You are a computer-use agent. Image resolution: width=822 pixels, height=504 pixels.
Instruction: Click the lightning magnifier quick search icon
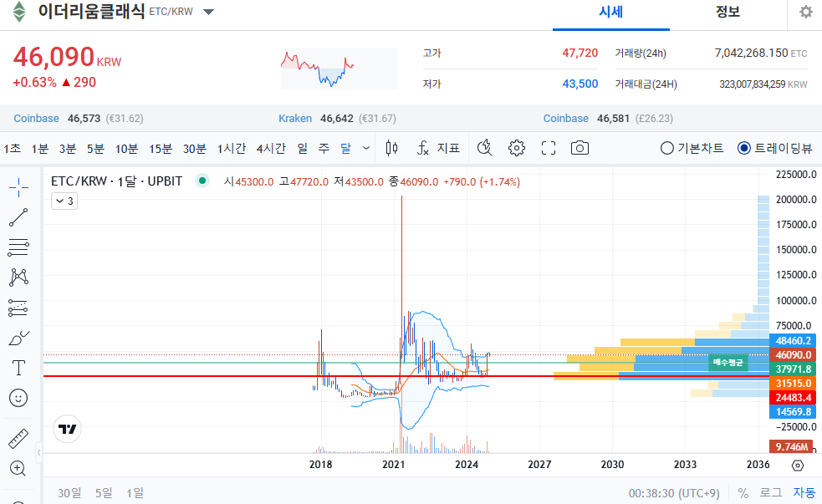coord(484,149)
